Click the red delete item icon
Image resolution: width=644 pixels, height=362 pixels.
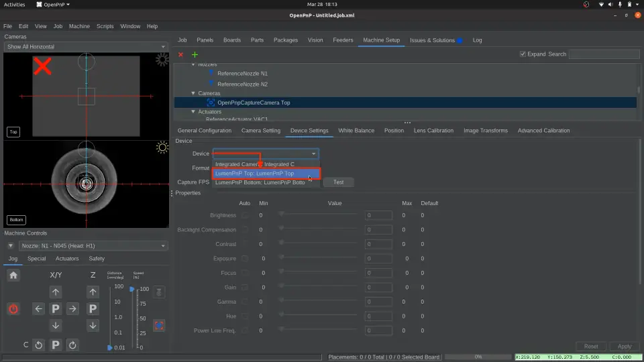point(180,54)
